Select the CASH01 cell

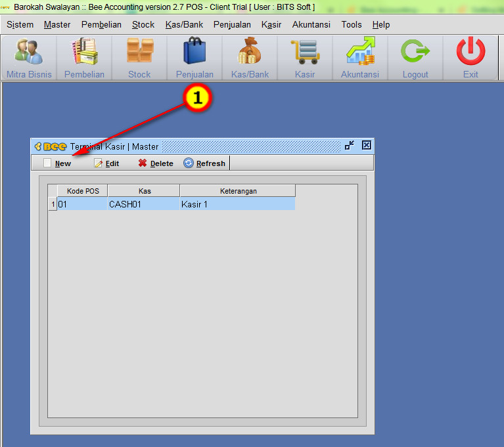pos(143,204)
